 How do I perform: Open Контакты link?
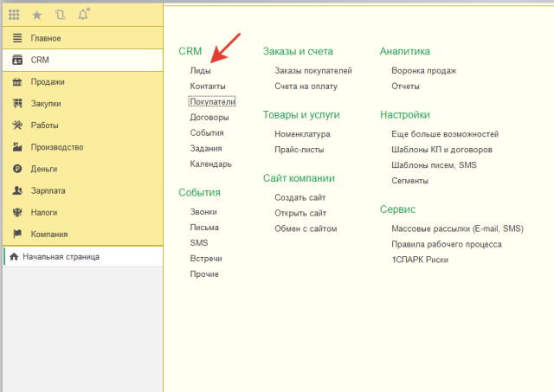point(208,87)
